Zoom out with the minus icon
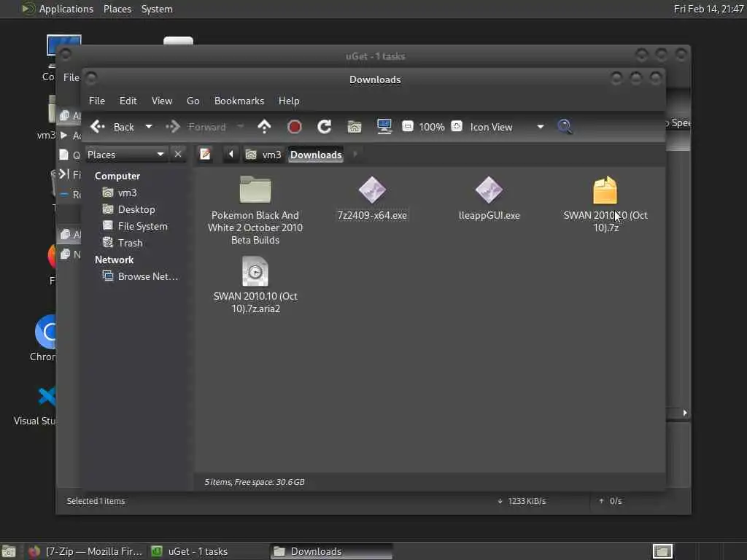The image size is (747, 560). 407,126
